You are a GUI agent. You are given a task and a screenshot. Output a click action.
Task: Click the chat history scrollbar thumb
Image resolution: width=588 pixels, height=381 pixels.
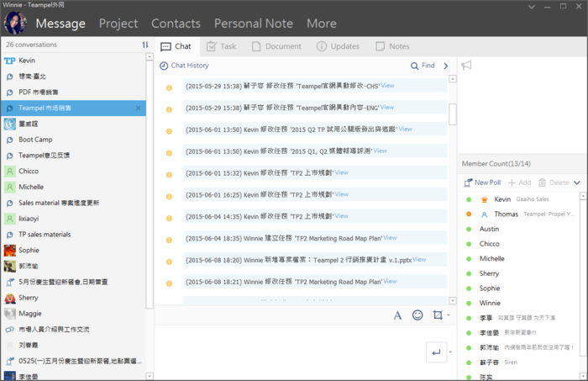tap(453, 114)
